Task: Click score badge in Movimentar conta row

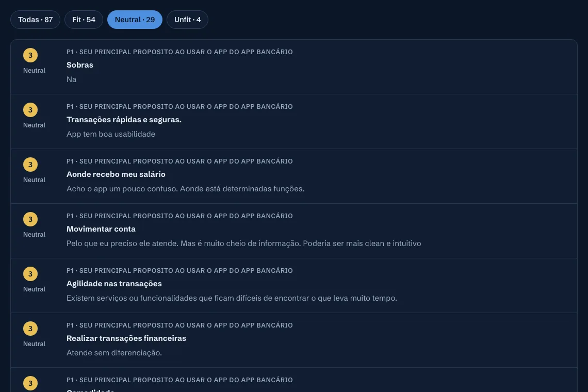Action: click(30, 219)
